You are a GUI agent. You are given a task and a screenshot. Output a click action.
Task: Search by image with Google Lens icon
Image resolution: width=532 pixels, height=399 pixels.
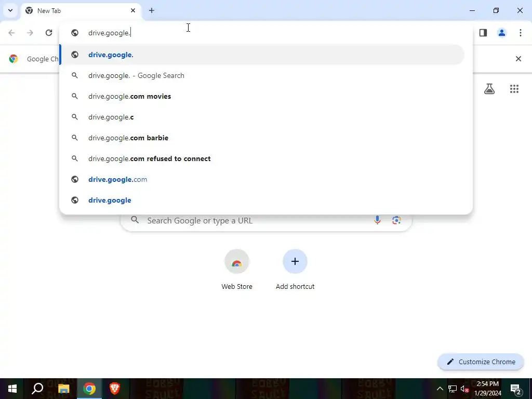(396, 220)
